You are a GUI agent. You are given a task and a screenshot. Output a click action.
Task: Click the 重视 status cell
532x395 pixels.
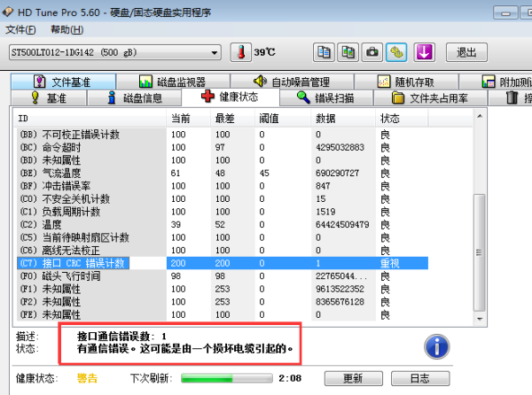pyautogui.click(x=390, y=263)
